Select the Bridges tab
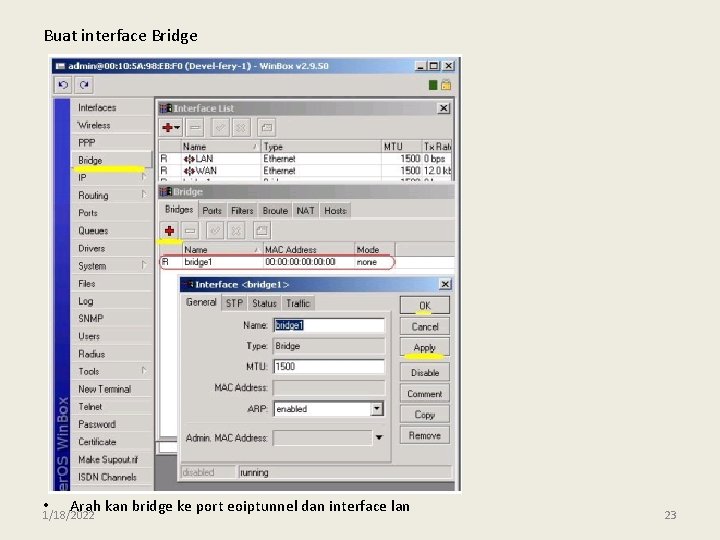 click(x=179, y=209)
